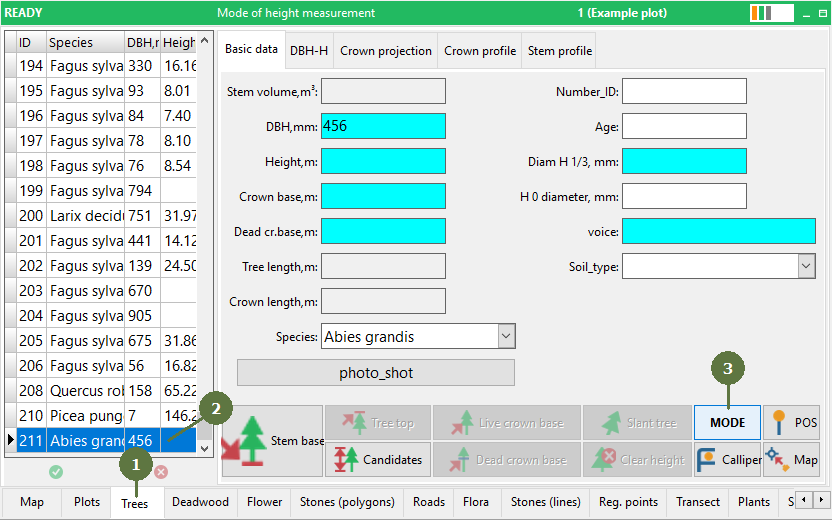Switch to the Stem profile tab
This screenshot has width=832, height=520.
[x=559, y=51]
